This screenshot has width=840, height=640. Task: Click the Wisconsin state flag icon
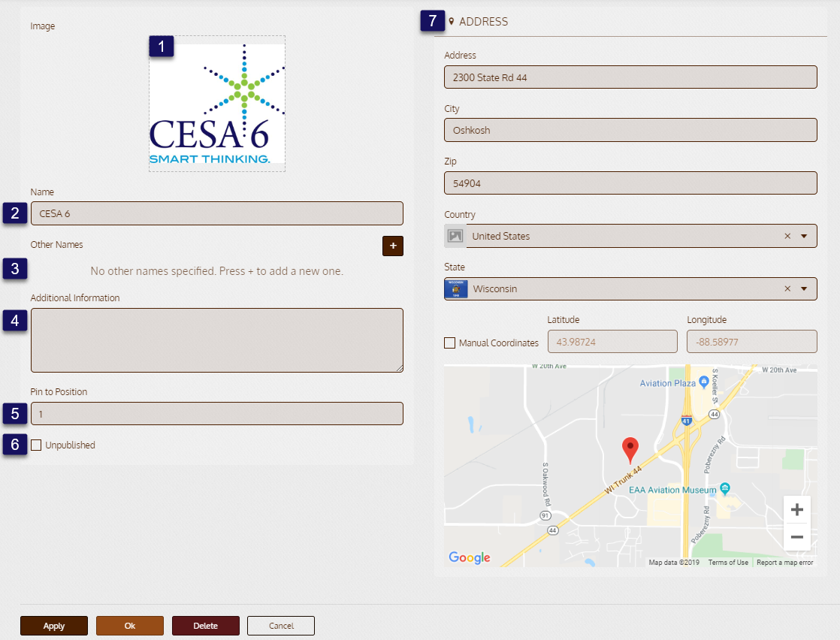tap(456, 288)
